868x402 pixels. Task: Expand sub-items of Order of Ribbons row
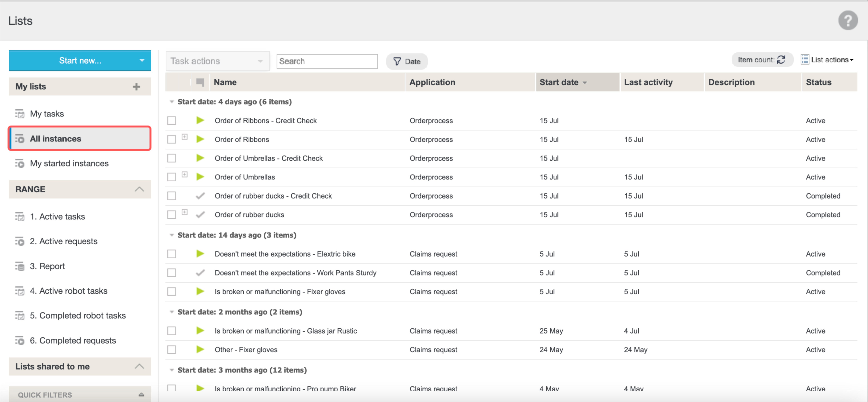click(184, 137)
